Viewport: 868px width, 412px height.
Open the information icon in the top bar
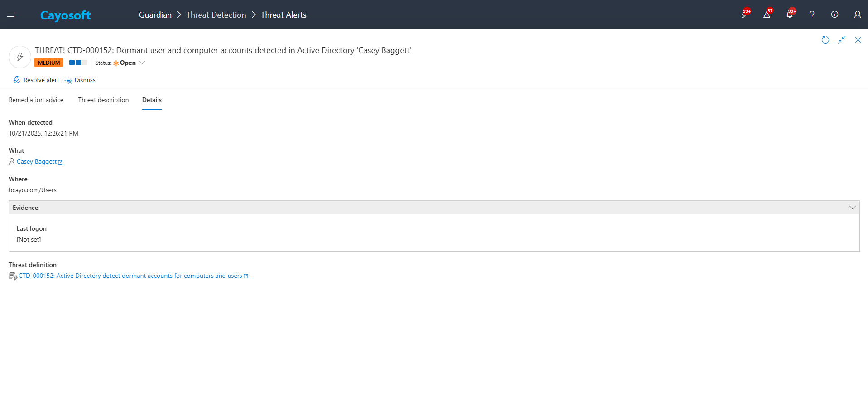834,15
